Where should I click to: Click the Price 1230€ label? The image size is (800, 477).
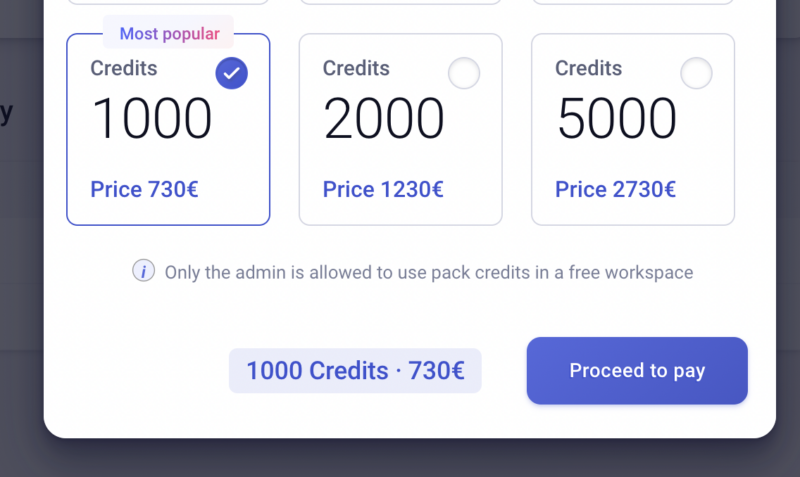click(x=383, y=190)
